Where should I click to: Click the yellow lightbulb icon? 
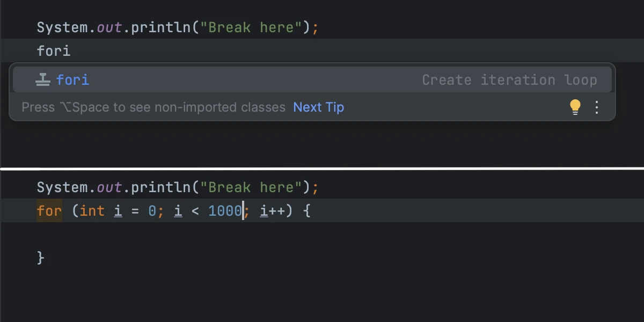point(575,107)
